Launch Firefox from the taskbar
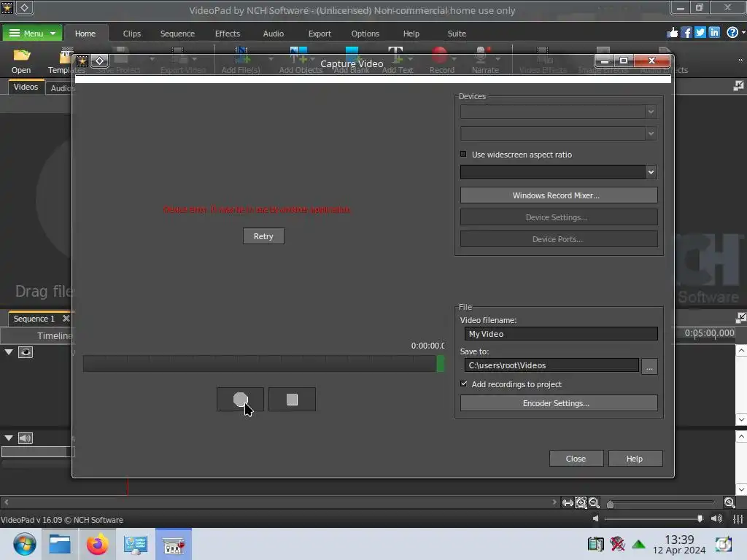The width and height of the screenshot is (747, 560). point(97,544)
